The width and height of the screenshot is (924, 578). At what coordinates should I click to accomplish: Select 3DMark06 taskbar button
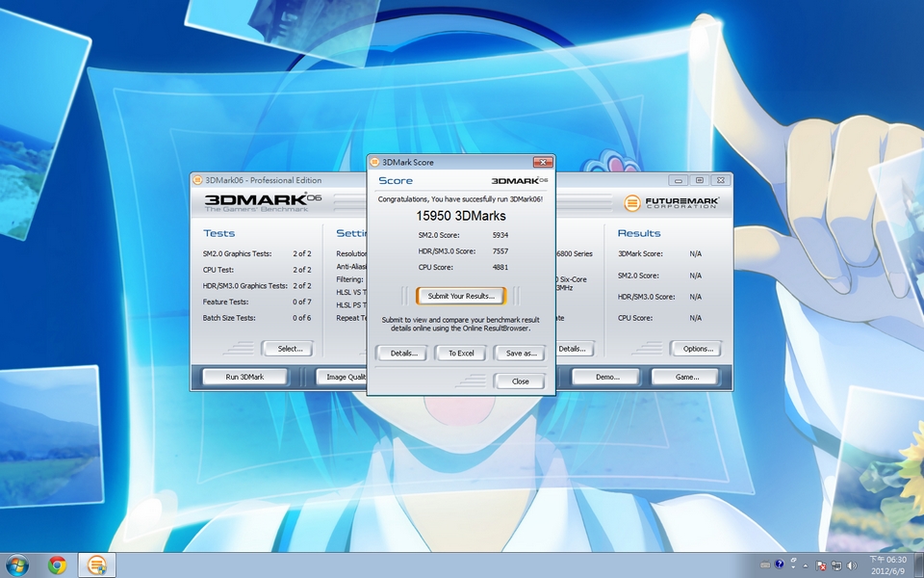click(96, 565)
